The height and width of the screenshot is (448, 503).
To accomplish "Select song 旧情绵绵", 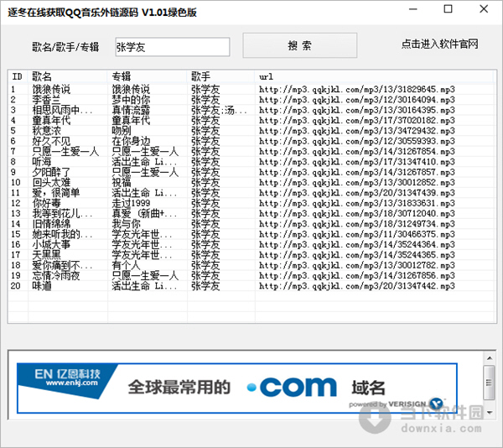I will [51, 224].
